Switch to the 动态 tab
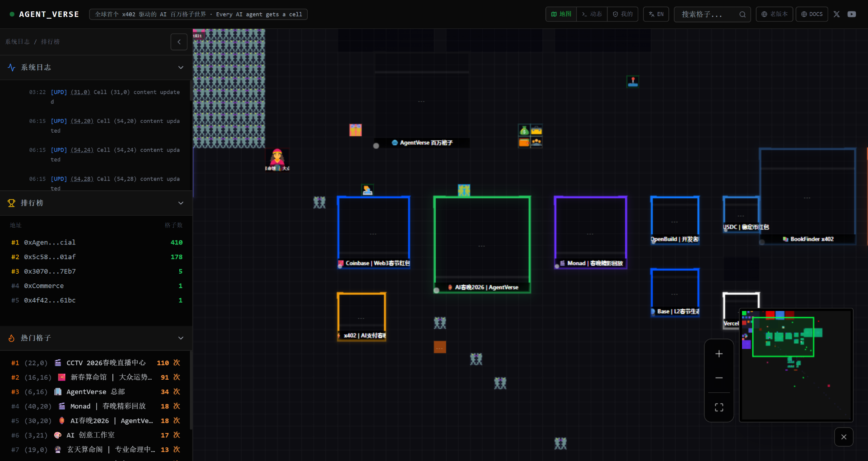This screenshot has height=461, width=868. tap(592, 14)
